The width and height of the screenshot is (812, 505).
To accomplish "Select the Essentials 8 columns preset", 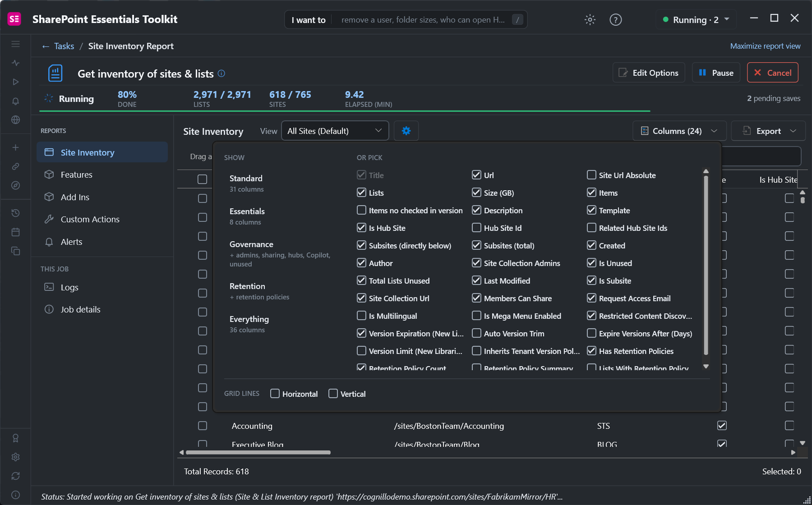I will [247, 216].
